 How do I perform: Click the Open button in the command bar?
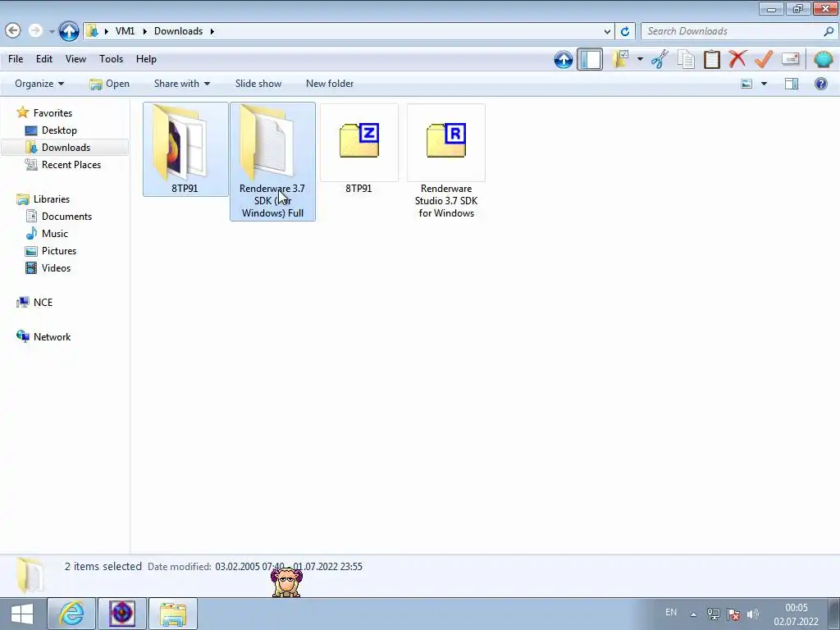110,84
